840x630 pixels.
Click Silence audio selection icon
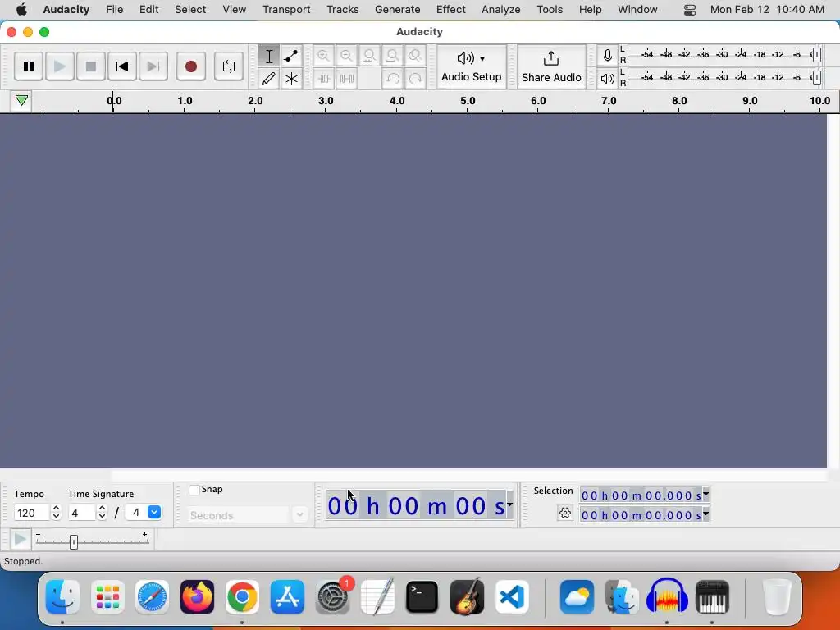pos(347,79)
